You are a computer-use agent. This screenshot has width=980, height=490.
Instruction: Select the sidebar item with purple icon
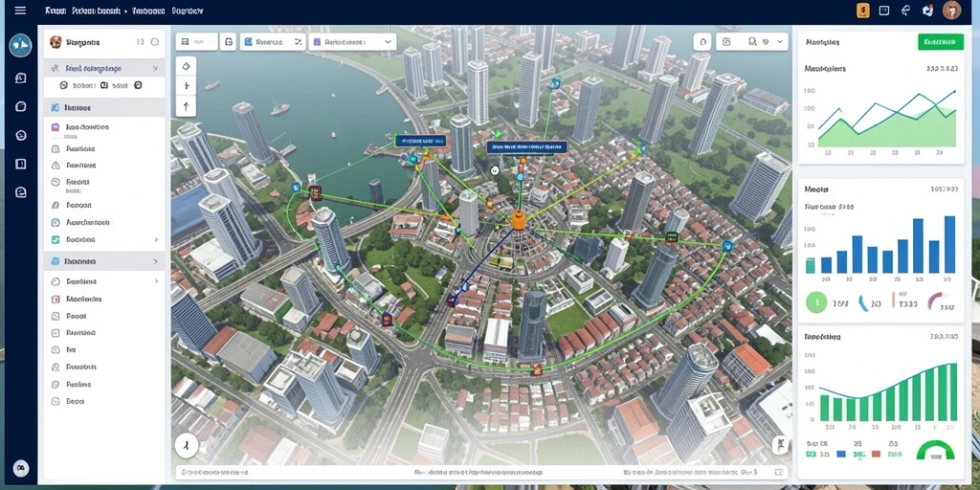coord(104,127)
